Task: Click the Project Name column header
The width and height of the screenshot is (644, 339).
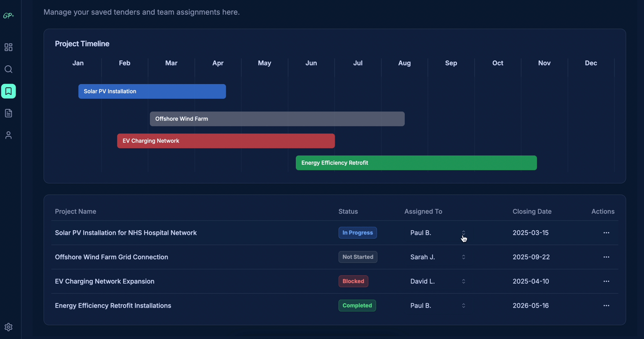Action: click(x=76, y=212)
